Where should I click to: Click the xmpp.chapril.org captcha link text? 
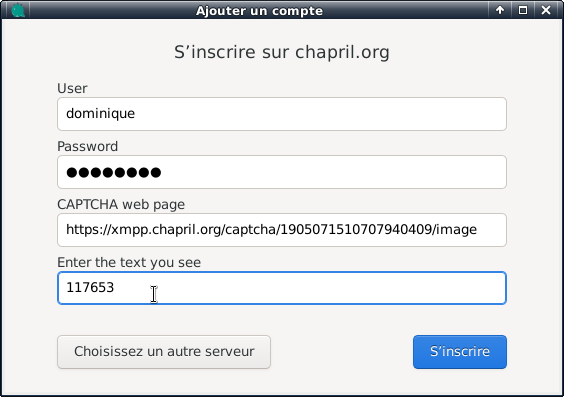tap(271, 229)
